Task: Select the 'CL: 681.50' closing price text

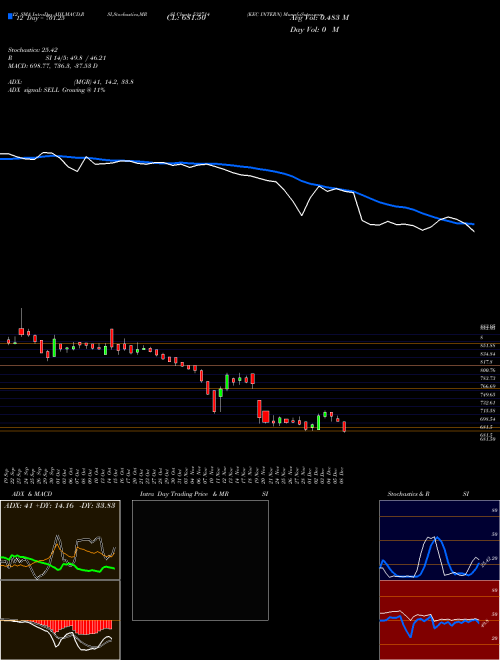Action: pyautogui.click(x=186, y=18)
